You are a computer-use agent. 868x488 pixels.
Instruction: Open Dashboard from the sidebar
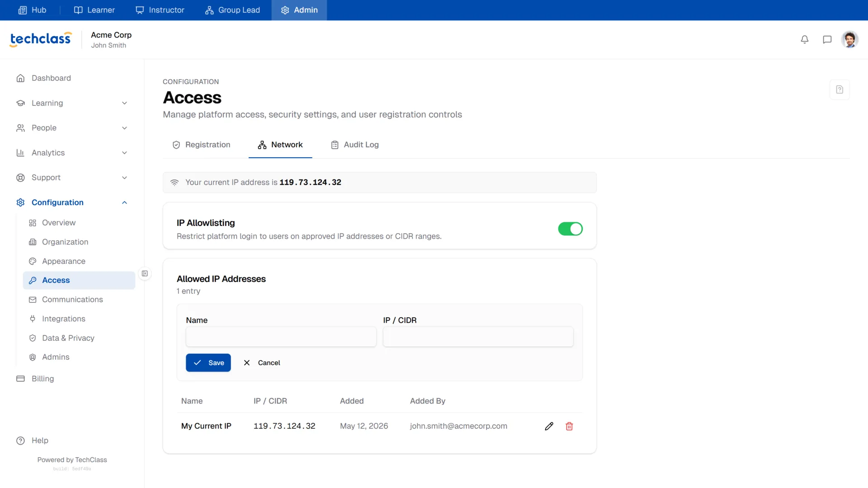pos(72,78)
